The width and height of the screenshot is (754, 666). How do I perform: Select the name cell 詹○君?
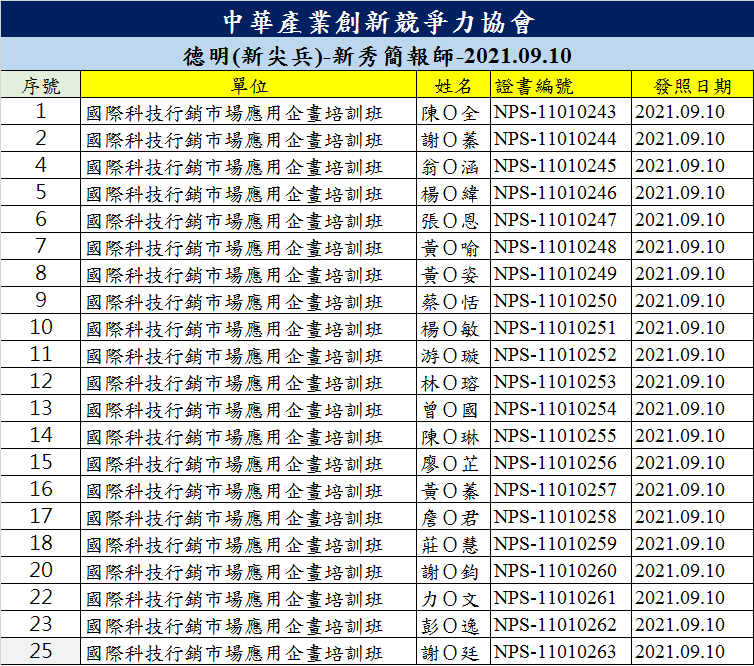[x=451, y=517]
